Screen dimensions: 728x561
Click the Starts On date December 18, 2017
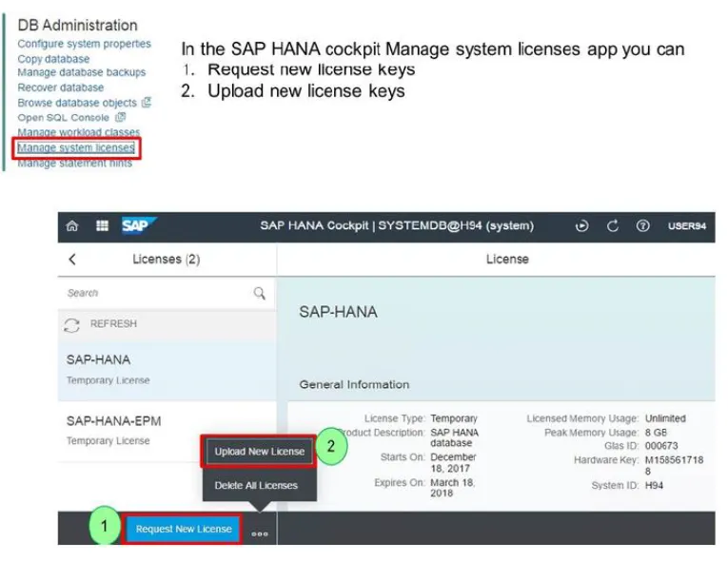[453, 463]
